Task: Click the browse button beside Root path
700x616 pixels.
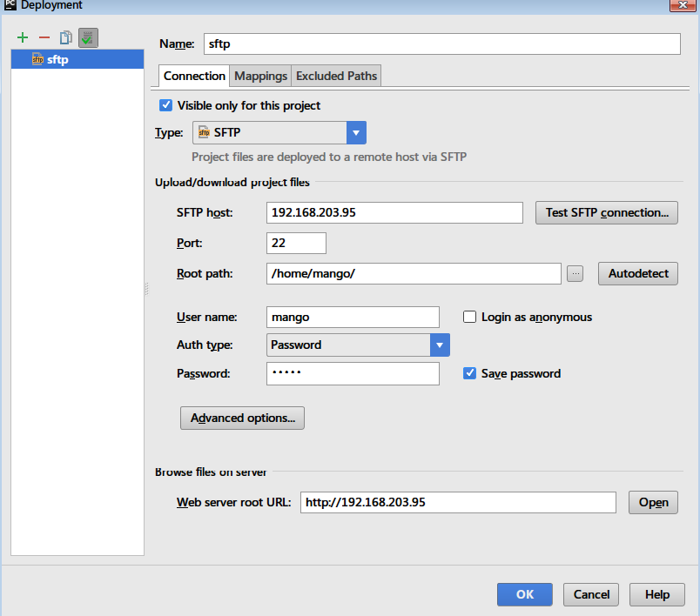Action: point(575,273)
